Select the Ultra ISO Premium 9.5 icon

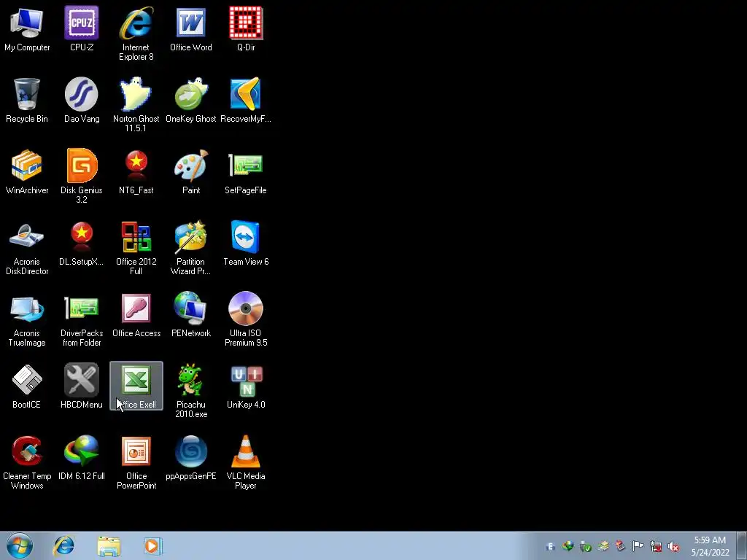tap(246, 319)
